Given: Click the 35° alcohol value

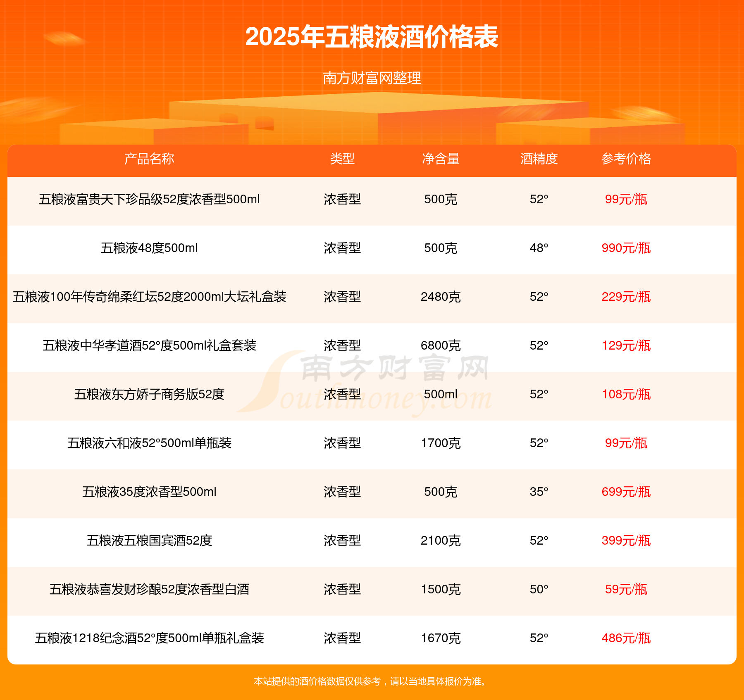Looking at the screenshot, I should pyautogui.click(x=539, y=492).
